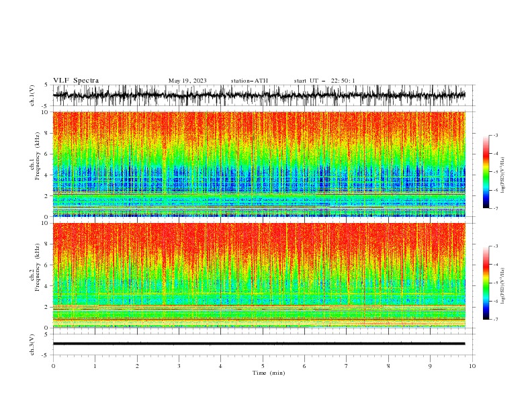Click the "station=ATH" header label
Screen dimensions: 532x411
(x=249, y=81)
